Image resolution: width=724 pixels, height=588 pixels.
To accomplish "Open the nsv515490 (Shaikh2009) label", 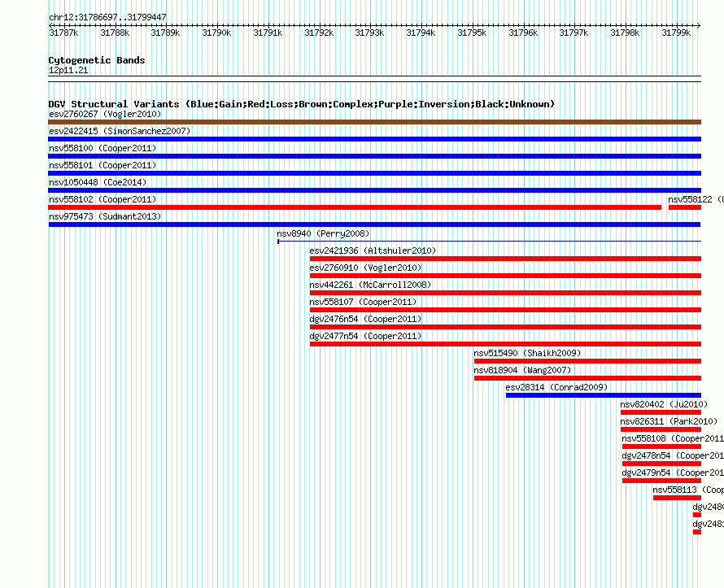I will pyautogui.click(x=527, y=353).
